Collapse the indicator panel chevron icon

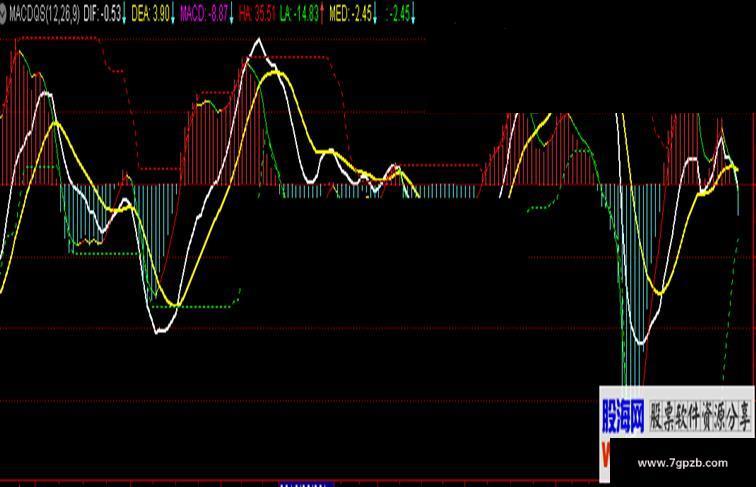click(3, 14)
